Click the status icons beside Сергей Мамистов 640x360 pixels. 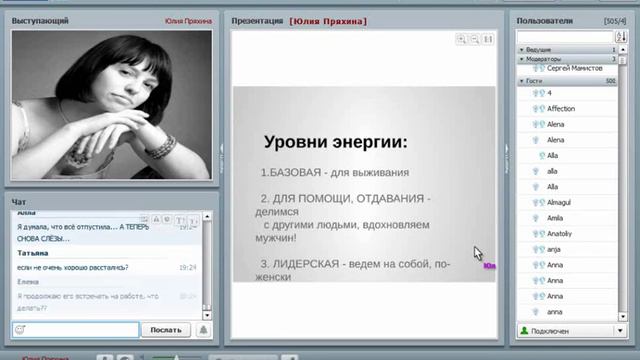pyautogui.click(x=539, y=69)
